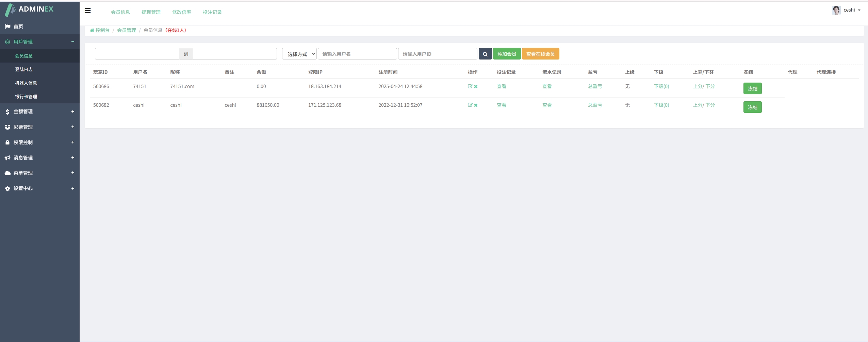
Task: Click the orange 查看在线会员 button
Action: point(540,54)
